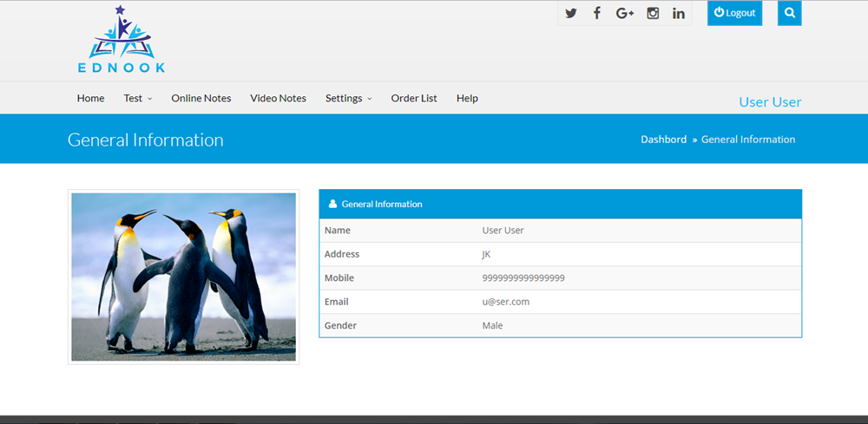
Task: Open Video Notes from navigation bar
Action: point(278,98)
